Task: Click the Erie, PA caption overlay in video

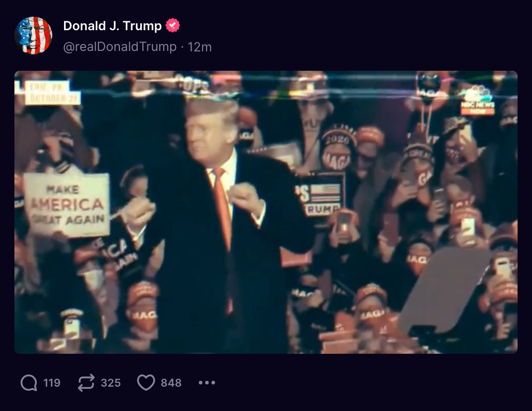Action: (53, 92)
